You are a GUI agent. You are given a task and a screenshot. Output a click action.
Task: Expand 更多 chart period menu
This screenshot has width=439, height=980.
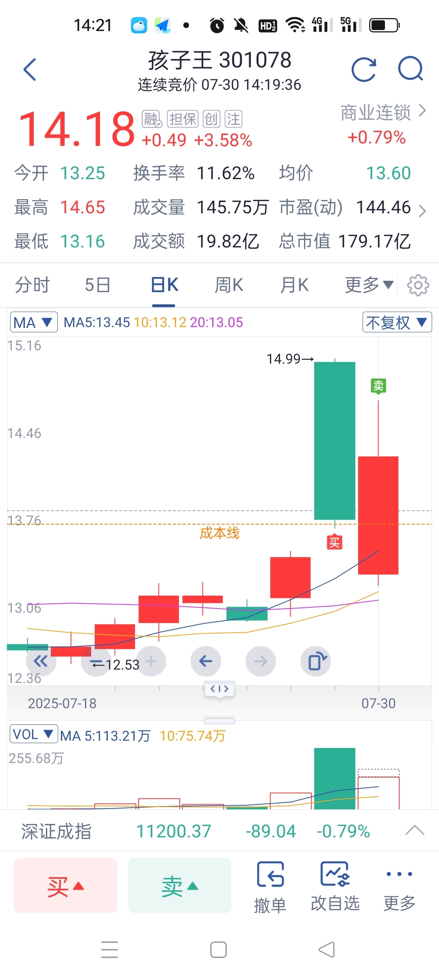[x=369, y=285]
